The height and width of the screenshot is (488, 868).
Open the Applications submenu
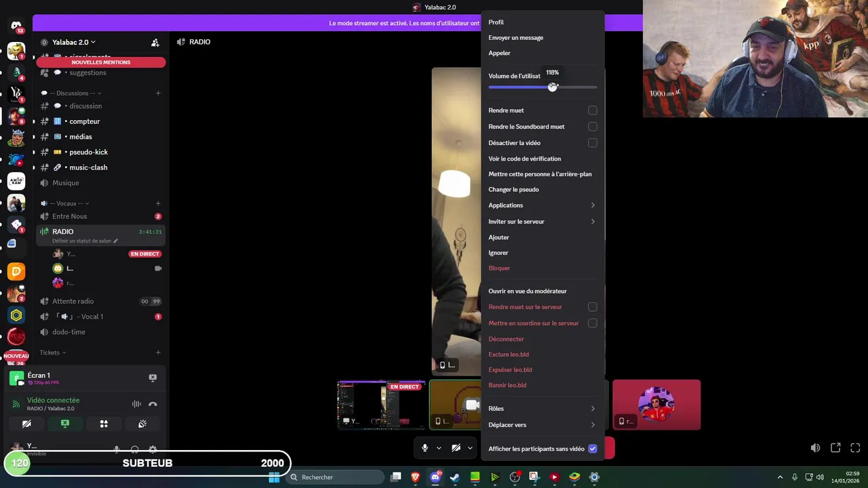(542, 205)
